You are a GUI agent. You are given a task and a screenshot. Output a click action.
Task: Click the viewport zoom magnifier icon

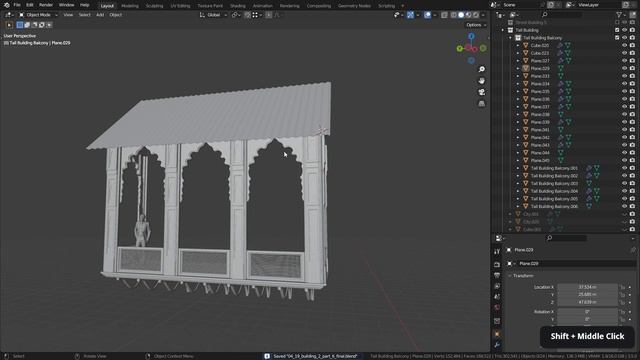482,69
